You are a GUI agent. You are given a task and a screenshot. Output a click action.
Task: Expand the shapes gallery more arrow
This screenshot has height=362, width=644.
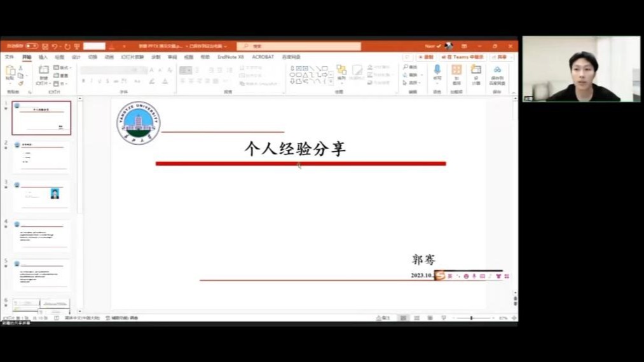click(x=330, y=82)
